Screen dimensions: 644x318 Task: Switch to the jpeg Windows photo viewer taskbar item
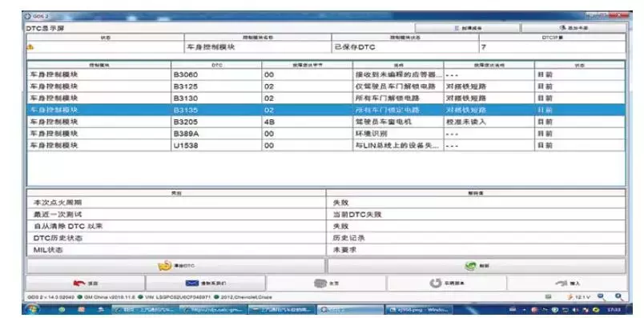pyautogui.click(x=418, y=309)
